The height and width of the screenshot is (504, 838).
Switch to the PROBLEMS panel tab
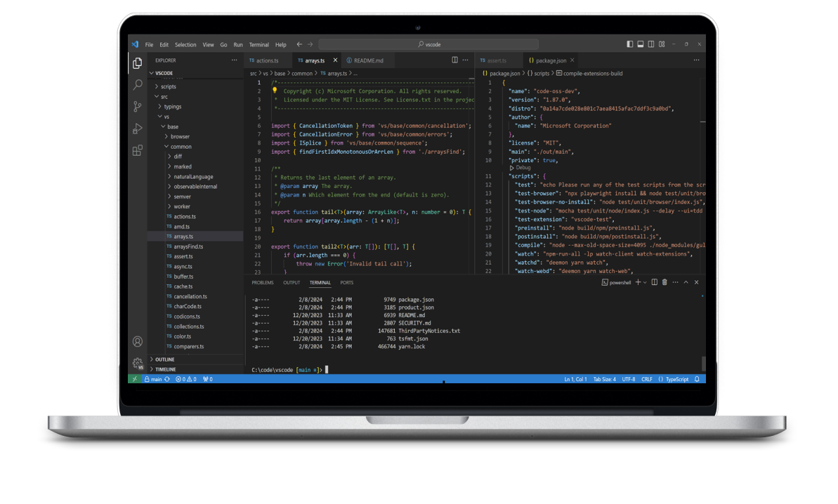tap(263, 282)
